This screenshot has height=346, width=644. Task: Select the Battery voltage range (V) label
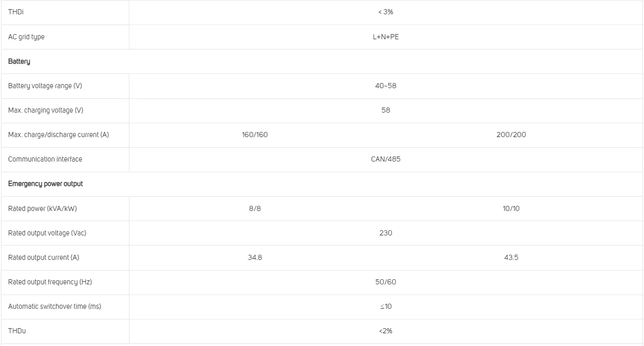[45, 86]
